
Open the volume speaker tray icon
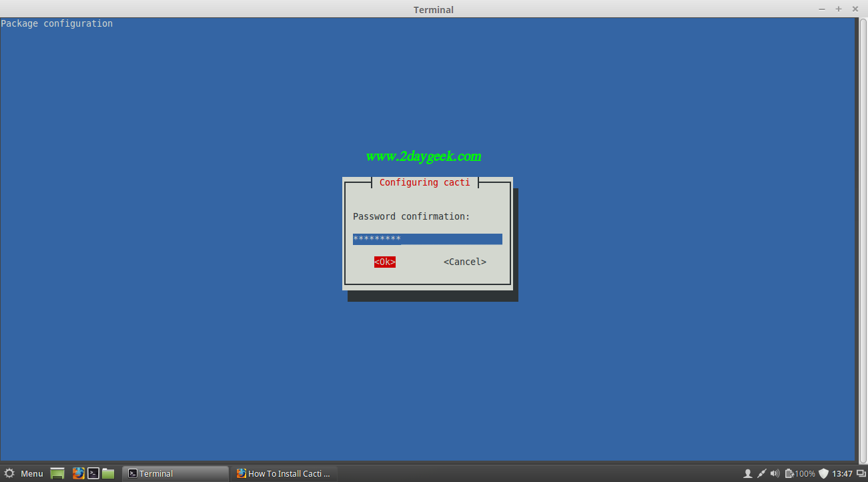point(775,473)
